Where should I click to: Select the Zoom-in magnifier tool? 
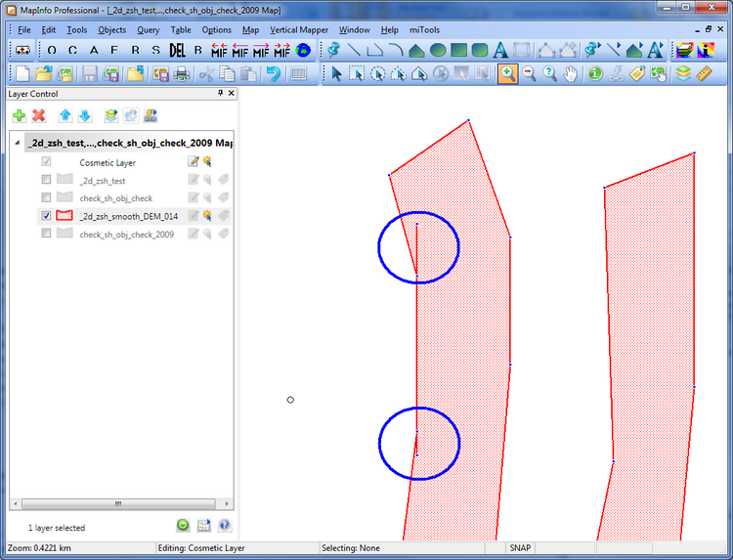(507, 74)
